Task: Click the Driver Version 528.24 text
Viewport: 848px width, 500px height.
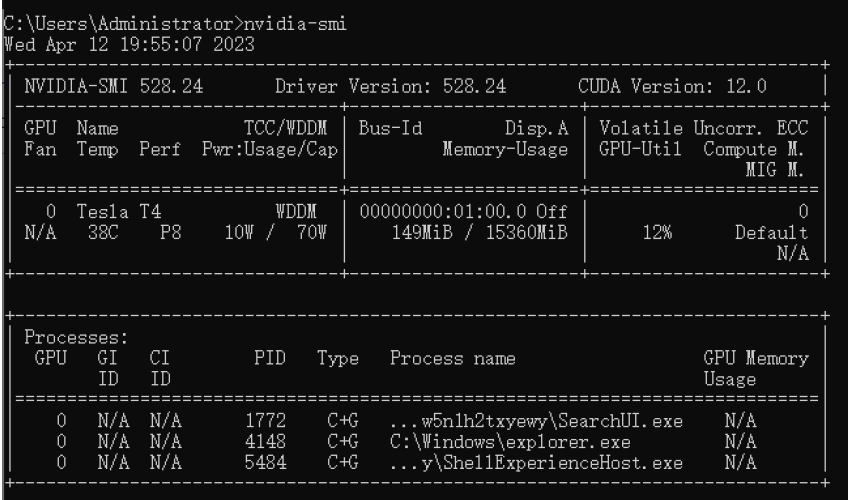Action: click(x=390, y=86)
